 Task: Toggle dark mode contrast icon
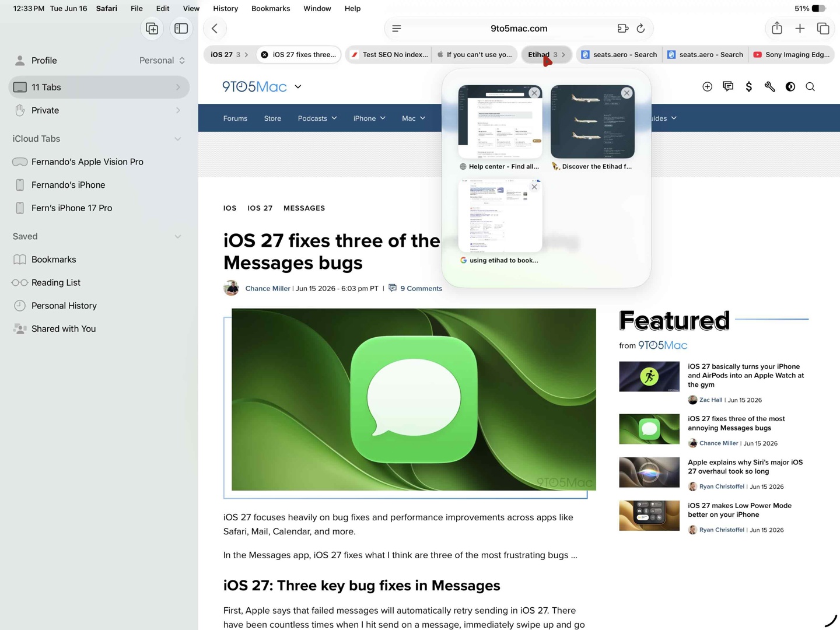tap(790, 86)
